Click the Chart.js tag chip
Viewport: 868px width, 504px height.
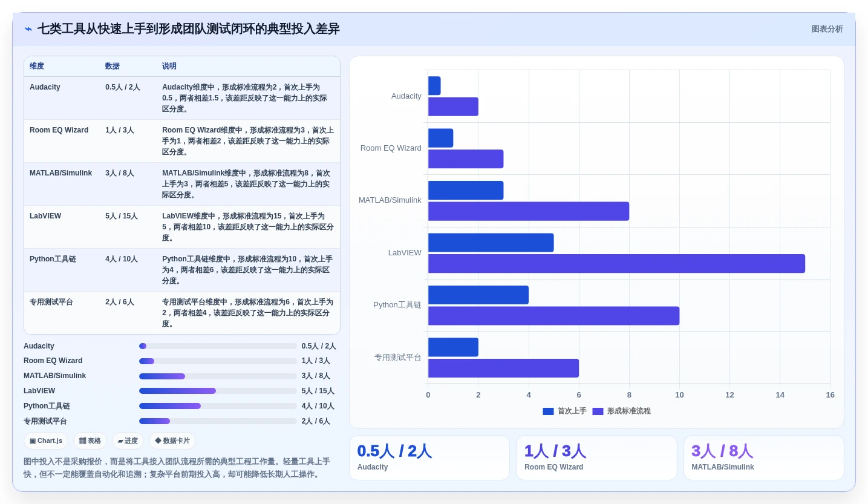46,440
